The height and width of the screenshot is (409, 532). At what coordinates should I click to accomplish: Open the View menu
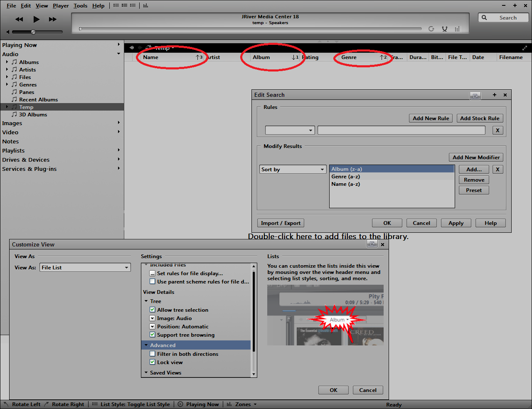[42, 5]
